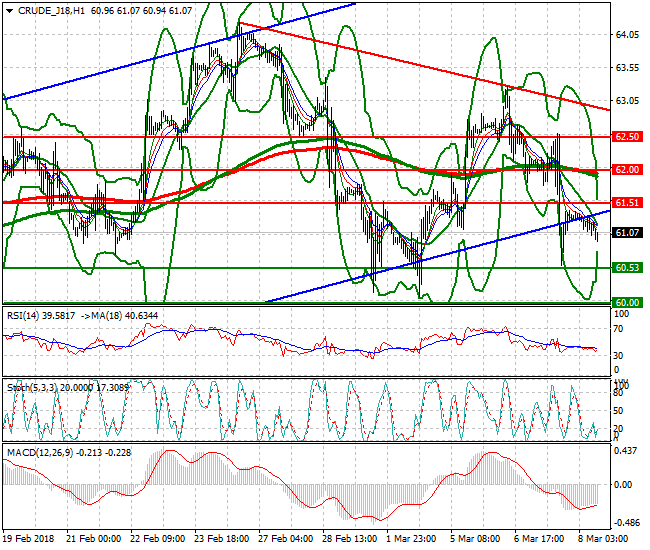This screenshot has height=550, width=650.
Task: Select the 19 Feb 2018 date label
Action: (29, 539)
